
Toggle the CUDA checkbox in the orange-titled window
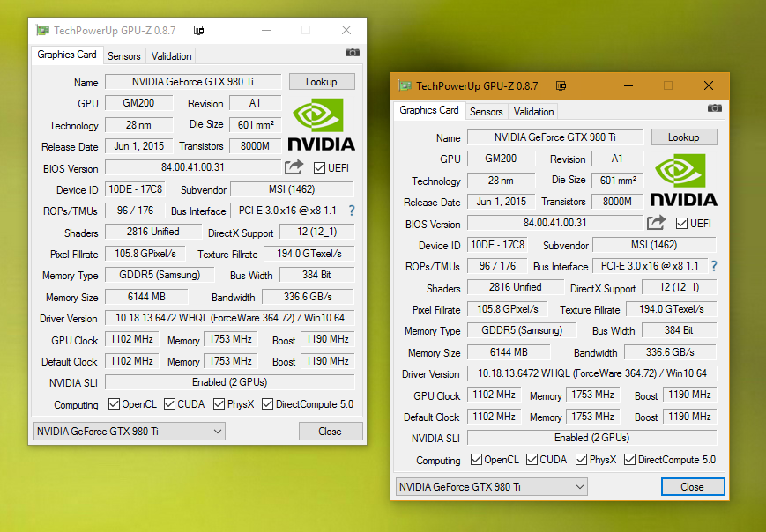click(x=532, y=460)
